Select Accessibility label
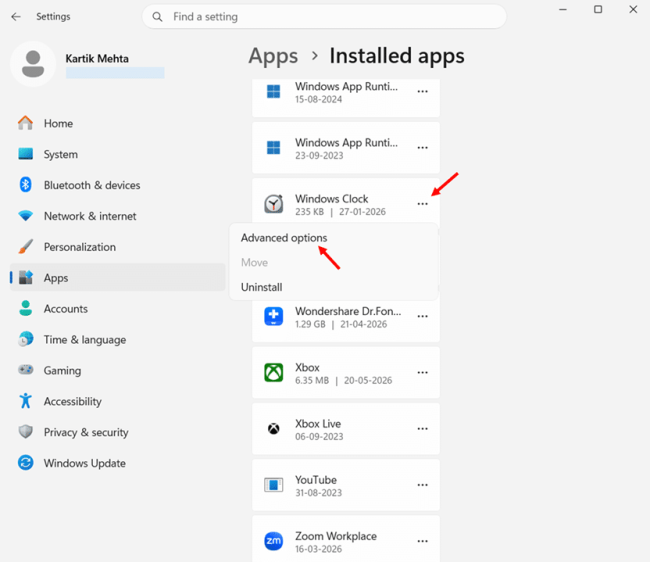Image resolution: width=650 pixels, height=562 pixels. pyautogui.click(x=73, y=402)
